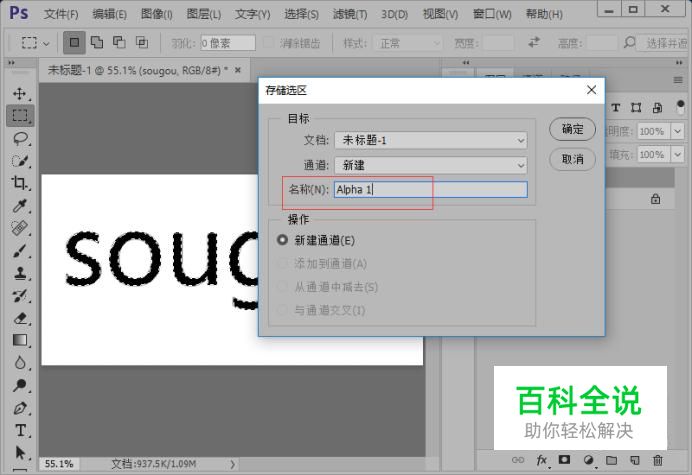Image resolution: width=692 pixels, height=475 pixels.
Task: Open 滤镜(T) menu
Action: tap(350, 14)
